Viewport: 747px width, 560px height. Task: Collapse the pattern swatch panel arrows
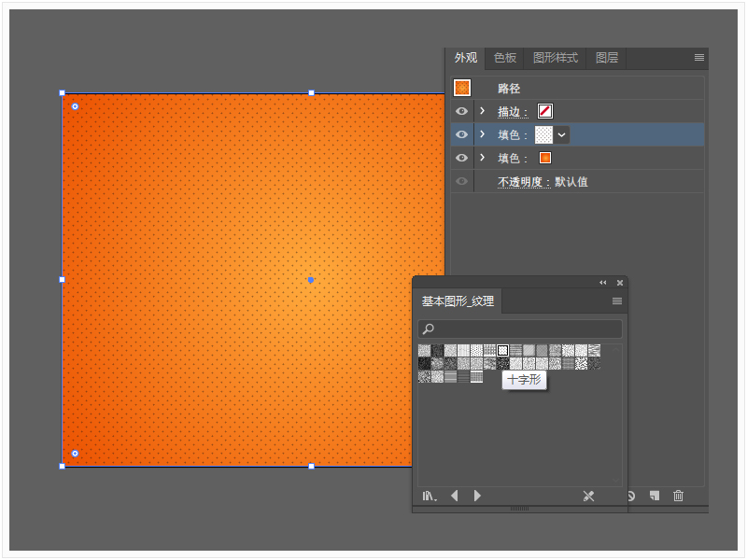pyautogui.click(x=603, y=283)
